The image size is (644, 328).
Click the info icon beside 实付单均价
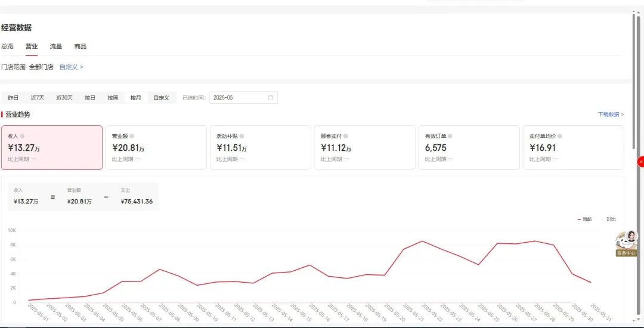click(x=560, y=137)
